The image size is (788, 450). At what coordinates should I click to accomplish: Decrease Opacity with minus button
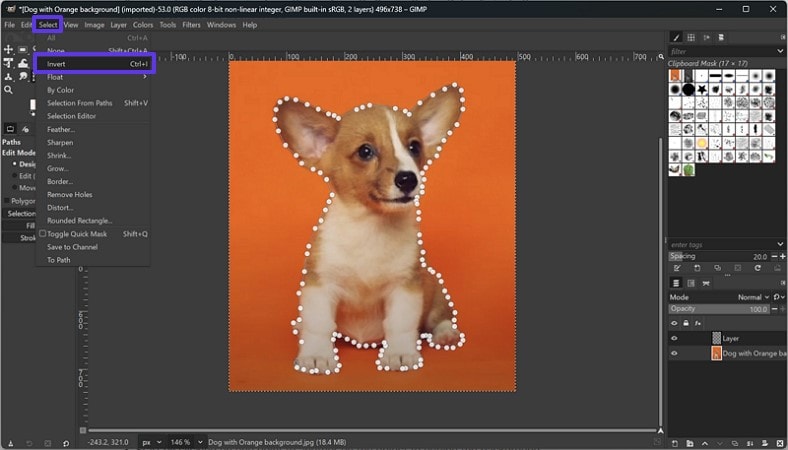click(774, 309)
